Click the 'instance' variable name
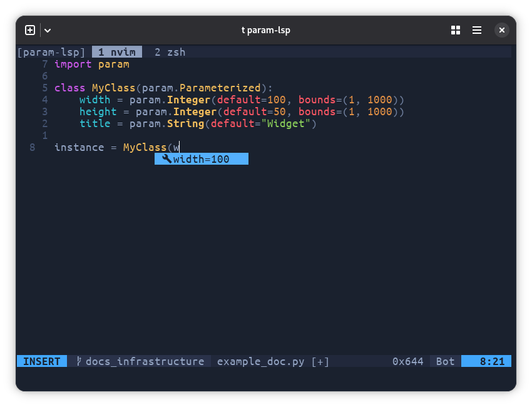Viewport: 532px width, 407px height. [79, 147]
